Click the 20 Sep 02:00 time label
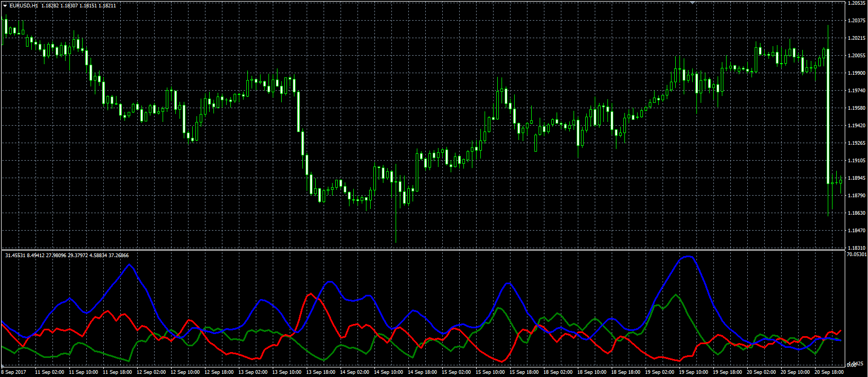This screenshot has width=868, height=377. pos(761,372)
